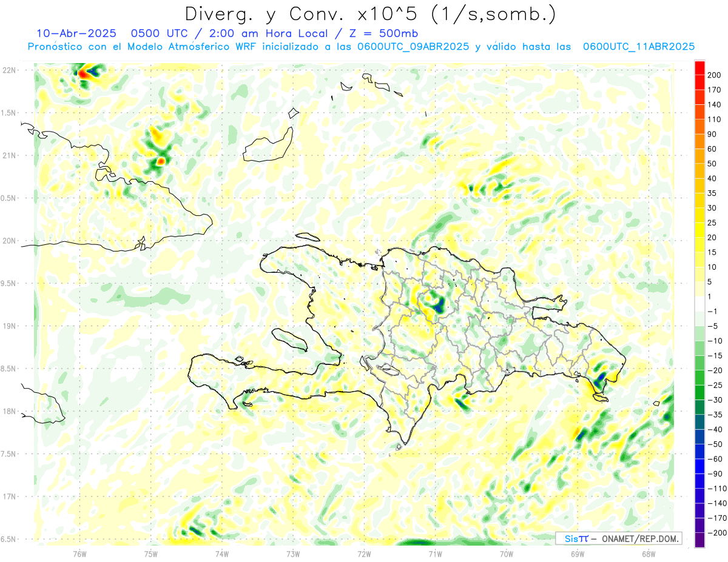Click colorbar value '-200' at bottom
Screen dimensions: 728x562
[716, 533]
